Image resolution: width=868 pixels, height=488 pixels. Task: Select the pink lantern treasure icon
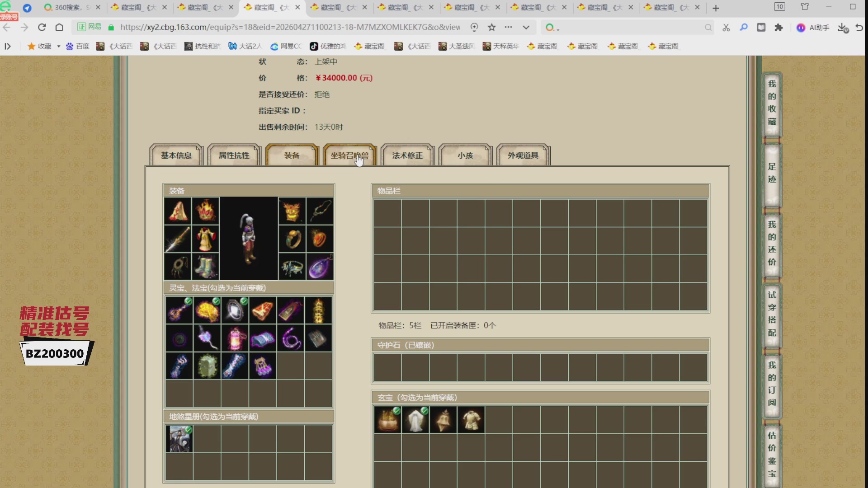tap(235, 338)
